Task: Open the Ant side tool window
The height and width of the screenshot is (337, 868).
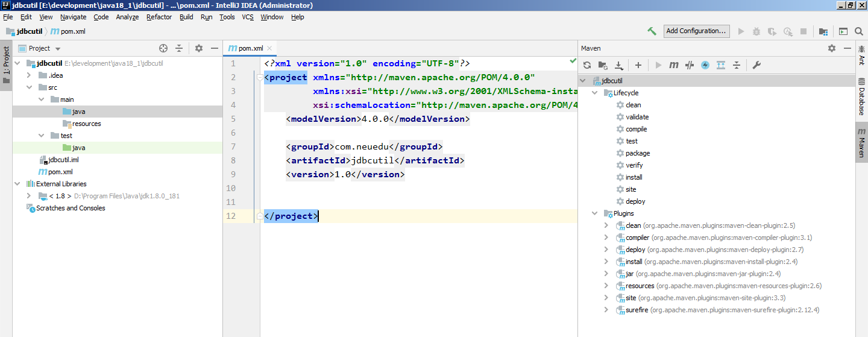Action: pos(861,55)
